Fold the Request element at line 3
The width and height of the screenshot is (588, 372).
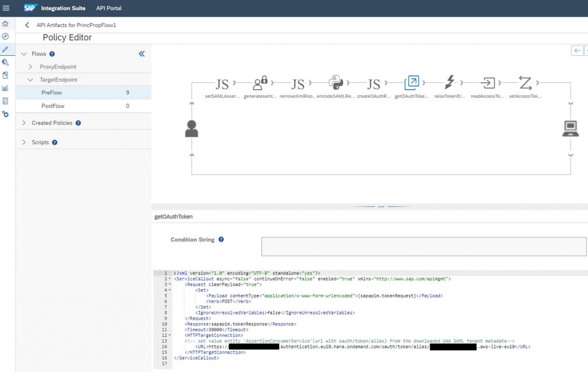tap(169, 285)
